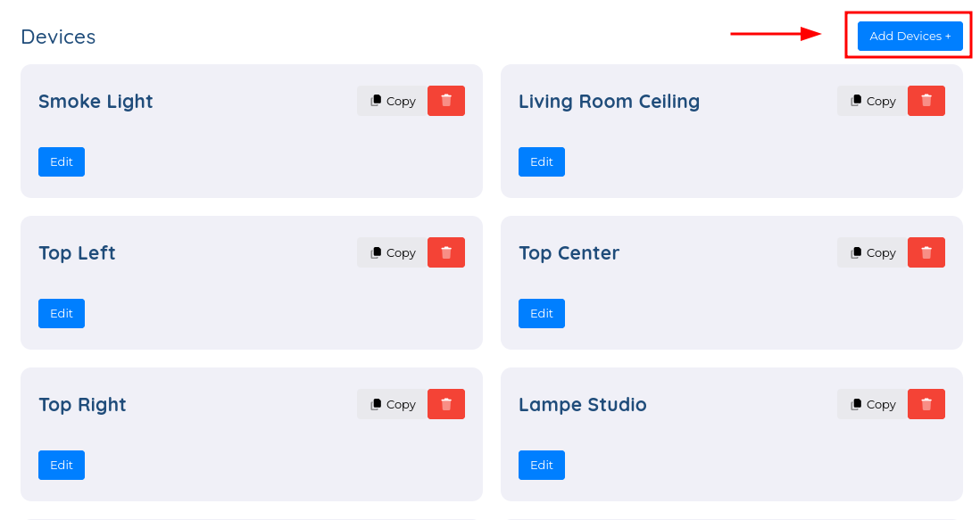Delete the Smoke Light device
Viewport: 980px width, 520px height.
(x=445, y=101)
